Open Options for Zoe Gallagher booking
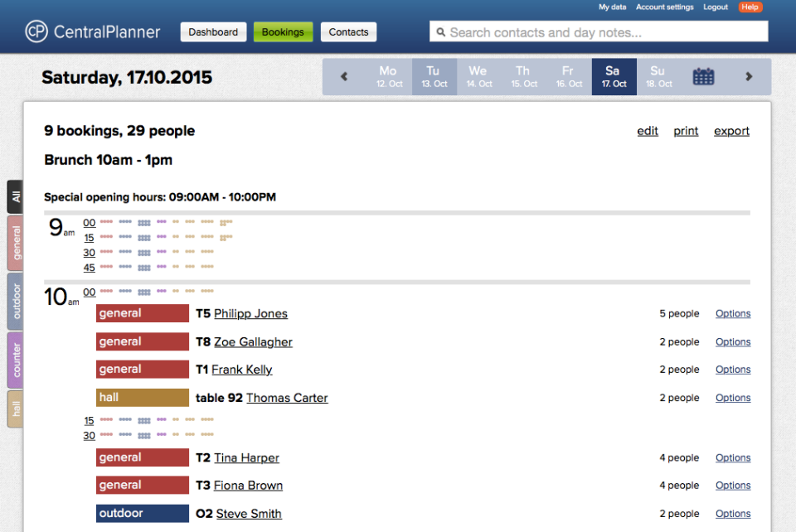This screenshot has width=796, height=532. pyautogui.click(x=733, y=341)
